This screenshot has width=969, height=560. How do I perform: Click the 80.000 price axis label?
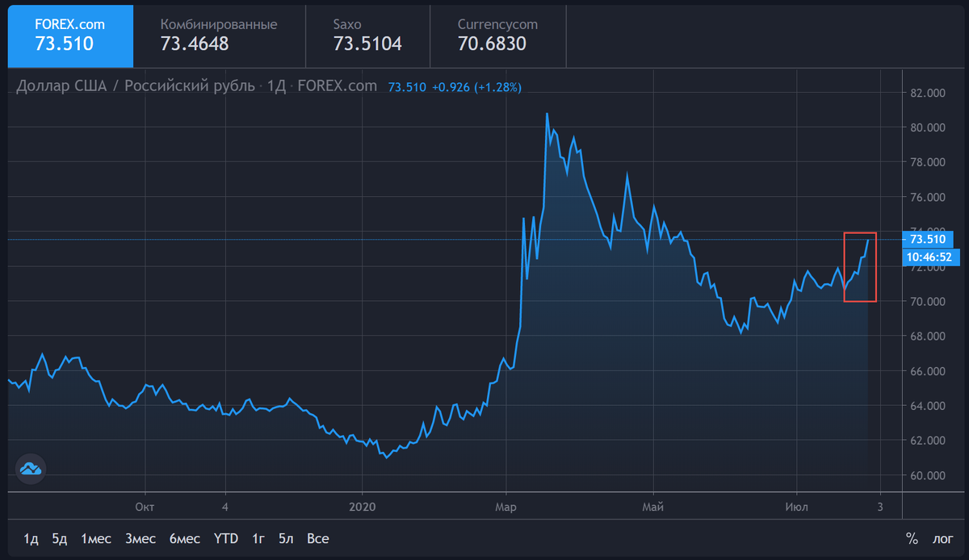927,127
